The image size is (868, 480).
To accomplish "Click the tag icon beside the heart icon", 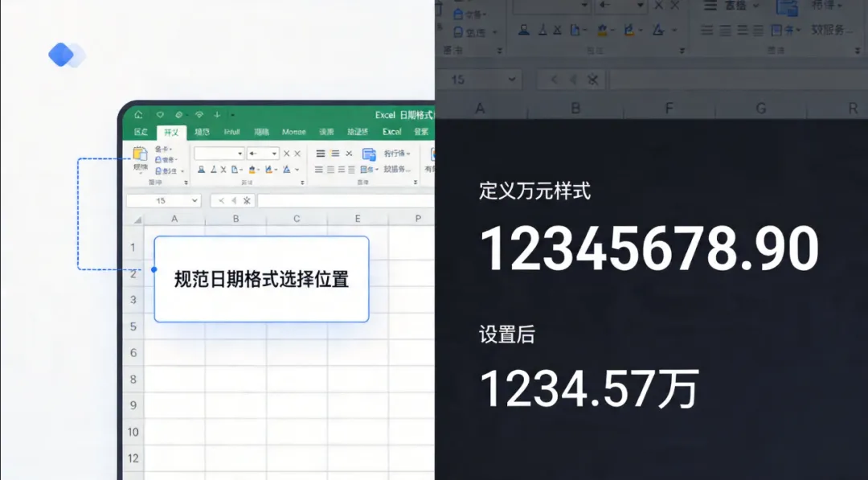I will tap(178, 115).
